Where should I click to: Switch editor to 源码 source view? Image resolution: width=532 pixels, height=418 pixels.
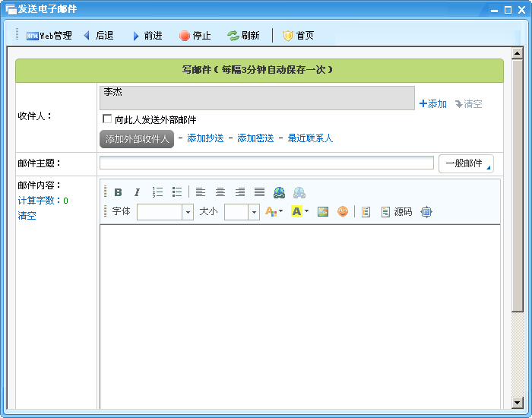(x=396, y=212)
